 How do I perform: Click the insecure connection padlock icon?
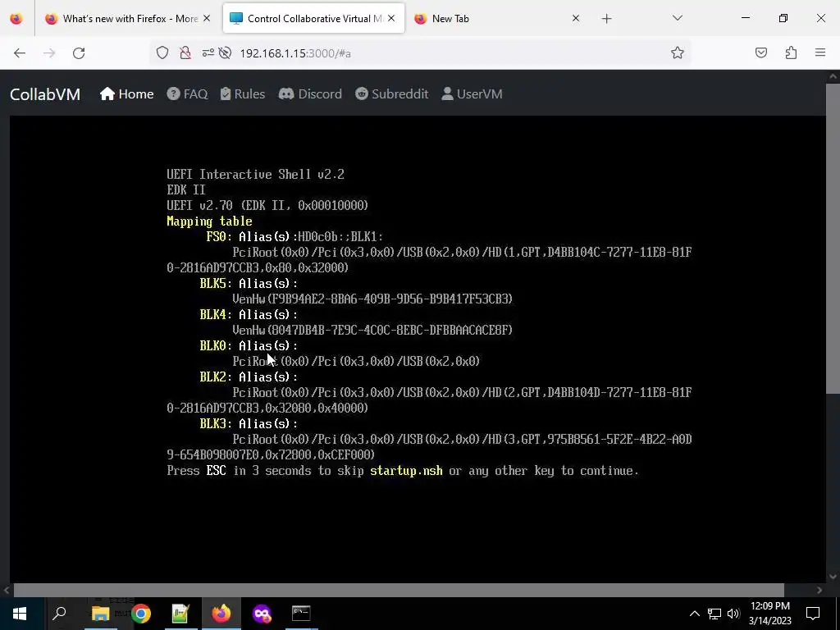(x=185, y=52)
